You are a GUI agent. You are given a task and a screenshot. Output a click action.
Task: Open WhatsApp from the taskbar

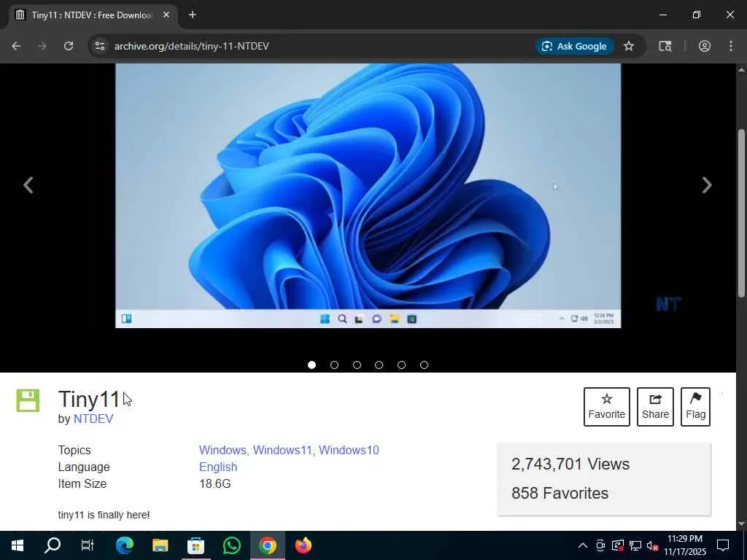tap(231, 545)
